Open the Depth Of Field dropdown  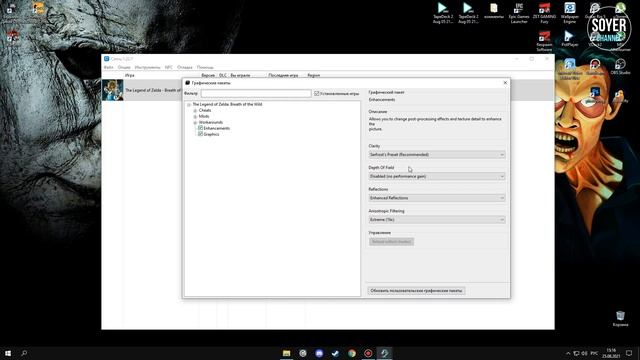pos(437,176)
